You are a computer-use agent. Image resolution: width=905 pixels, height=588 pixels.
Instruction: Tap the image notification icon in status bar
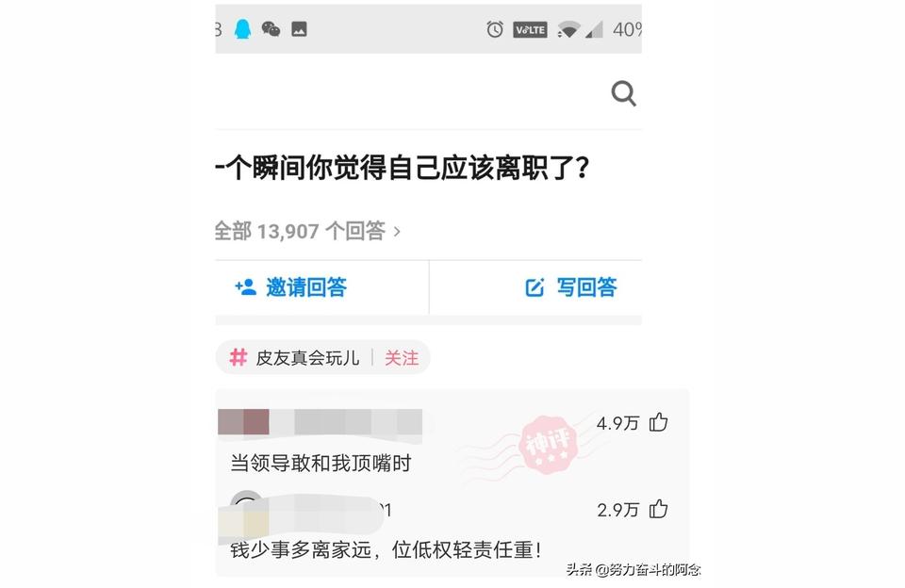click(x=299, y=29)
